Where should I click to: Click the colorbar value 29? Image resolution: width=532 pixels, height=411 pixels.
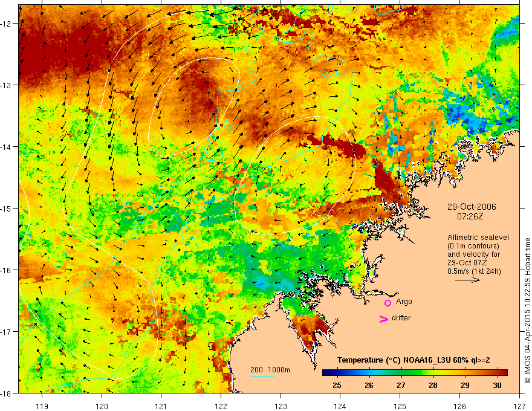(x=465, y=385)
